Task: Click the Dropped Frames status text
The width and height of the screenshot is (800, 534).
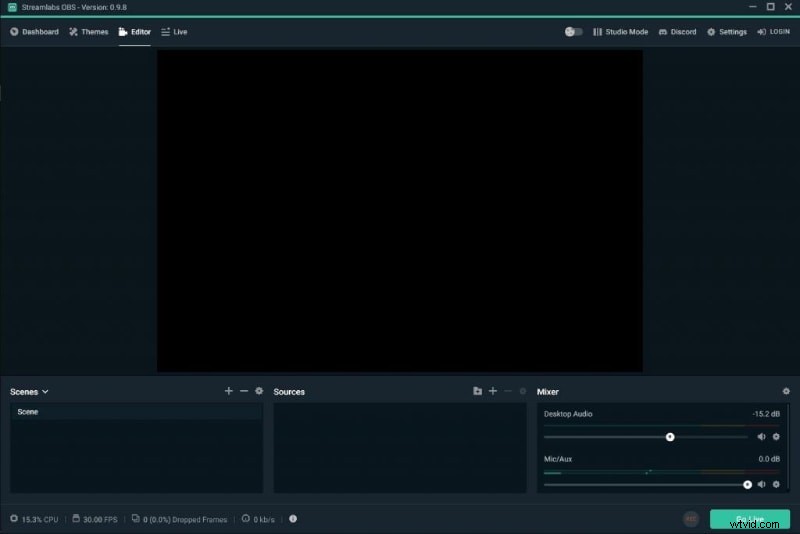Action: (x=185, y=520)
